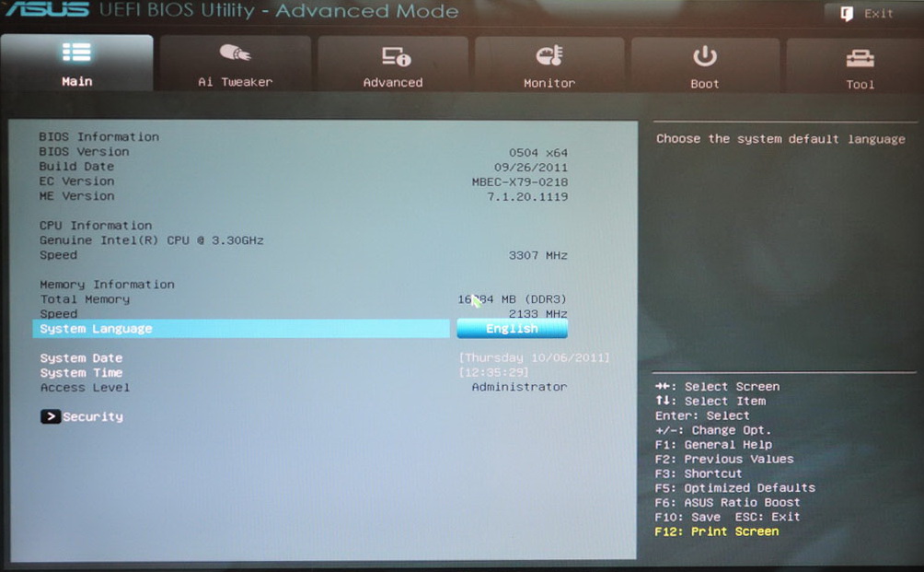Click the F10: Save hint

pos(687,517)
